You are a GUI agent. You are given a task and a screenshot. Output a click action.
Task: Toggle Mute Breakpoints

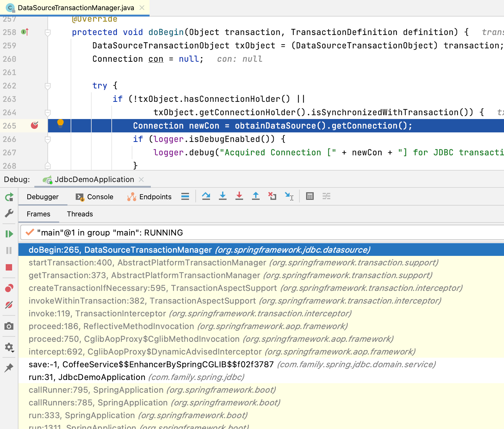tap(9, 305)
